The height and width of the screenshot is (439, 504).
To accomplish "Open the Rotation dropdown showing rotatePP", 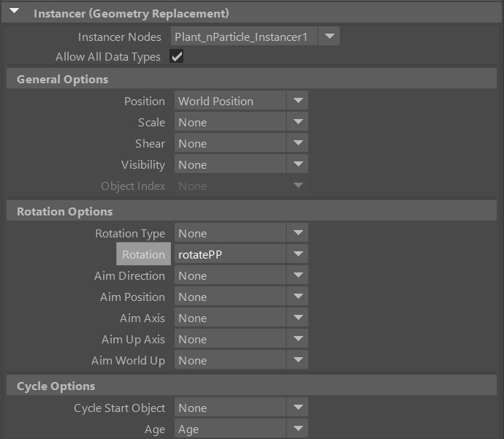I will coord(240,254).
